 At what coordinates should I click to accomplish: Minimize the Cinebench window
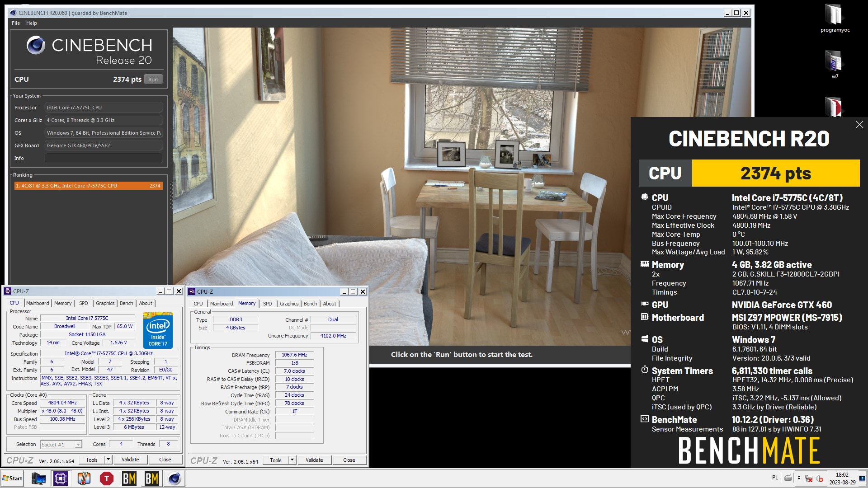tap(727, 13)
